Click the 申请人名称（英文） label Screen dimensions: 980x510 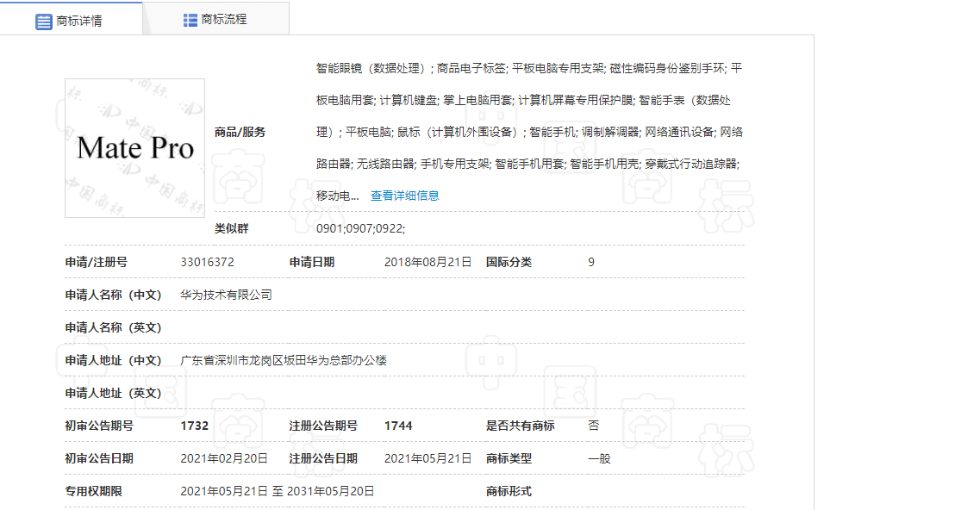(113, 327)
